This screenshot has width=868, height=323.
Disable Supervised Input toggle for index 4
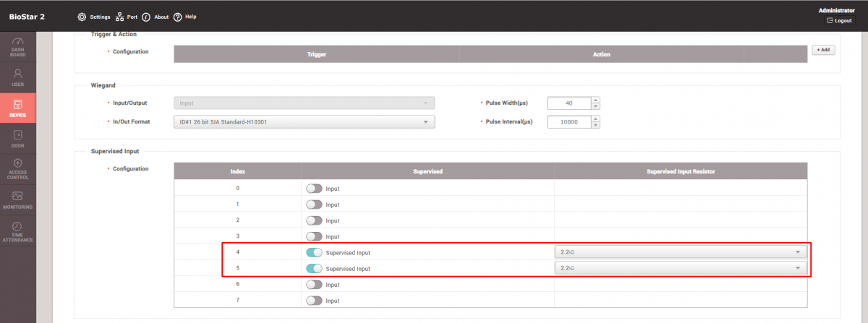coord(314,252)
